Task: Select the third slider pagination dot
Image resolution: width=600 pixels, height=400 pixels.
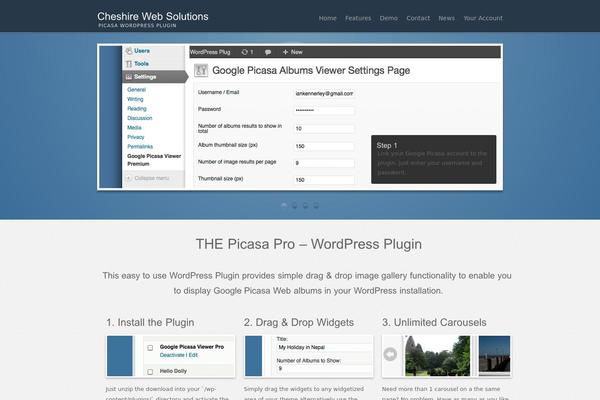Action: click(305, 206)
